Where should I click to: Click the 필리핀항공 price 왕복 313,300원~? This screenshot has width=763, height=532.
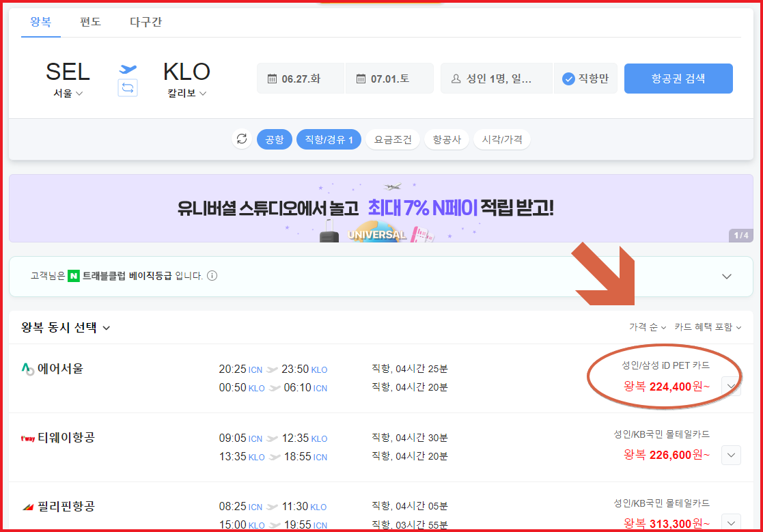click(x=667, y=524)
